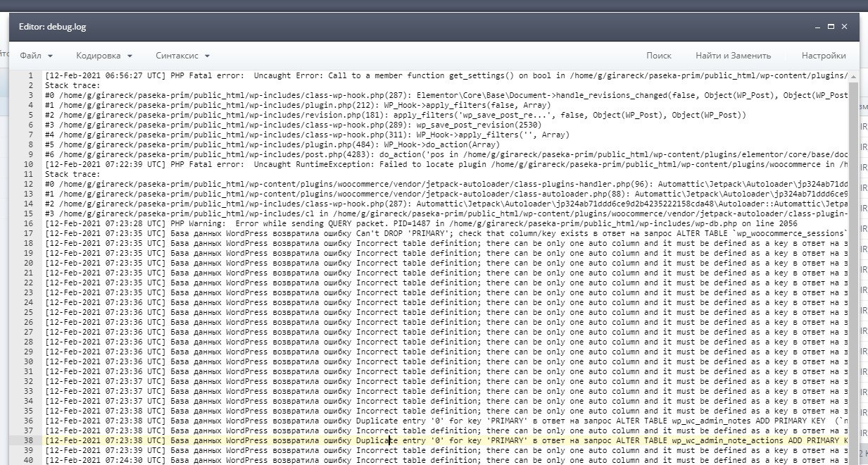The height and width of the screenshot is (465, 868).
Task: Click the 'plugin.php(484): WP_Hook->do_action' line
Action: pos(272,144)
